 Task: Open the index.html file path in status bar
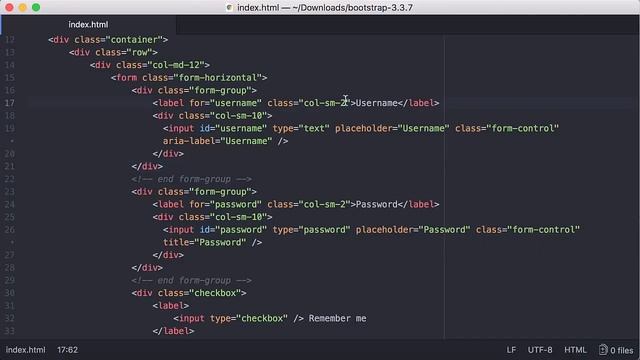(x=25, y=350)
